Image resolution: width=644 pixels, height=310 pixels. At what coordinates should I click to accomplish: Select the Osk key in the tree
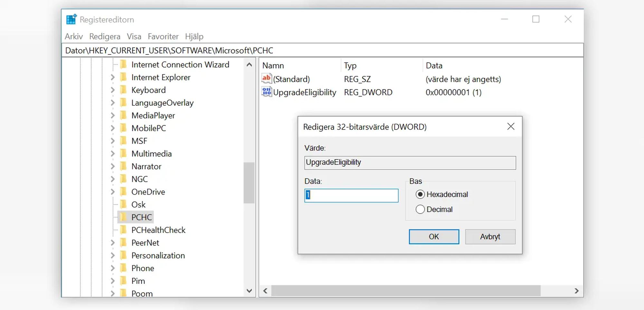pyautogui.click(x=138, y=205)
